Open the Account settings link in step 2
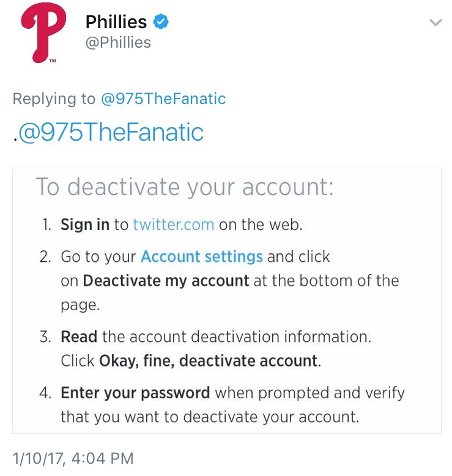The width and height of the screenshot is (452, 476). click(x=202, y=256)
